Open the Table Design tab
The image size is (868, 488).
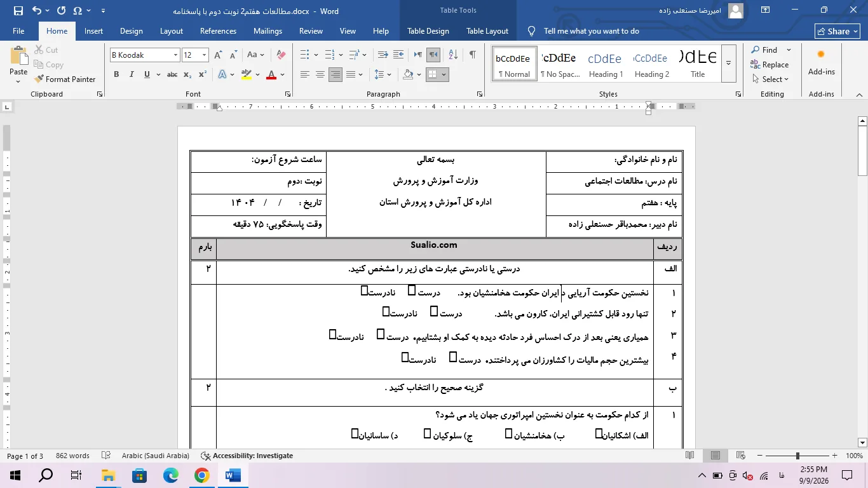coord(428,31)
